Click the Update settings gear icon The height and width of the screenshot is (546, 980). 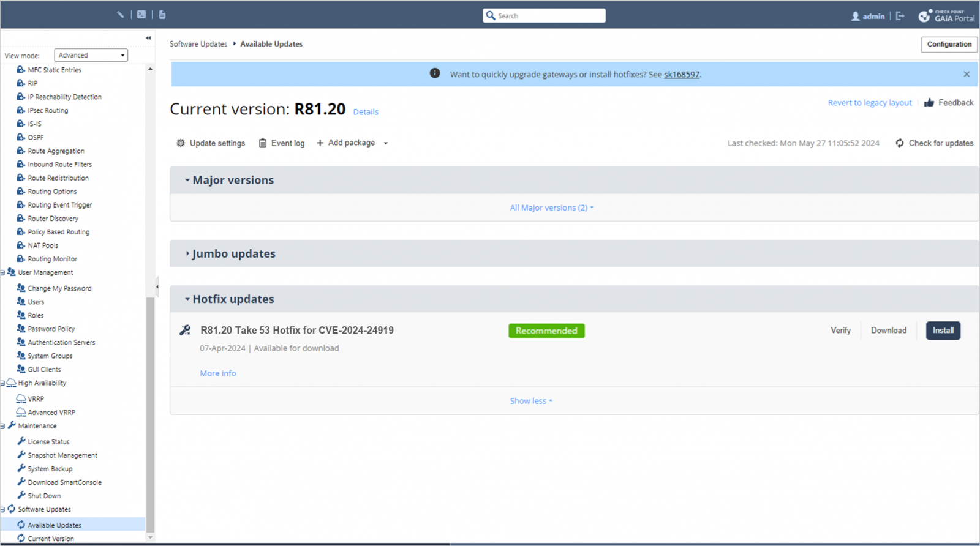pos(181,143)
